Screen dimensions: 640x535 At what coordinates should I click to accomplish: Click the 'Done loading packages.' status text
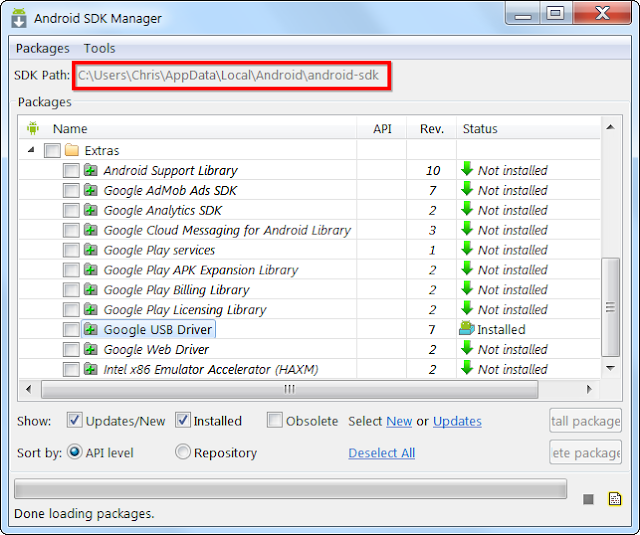pyautogui.click(x=84, y=513)
